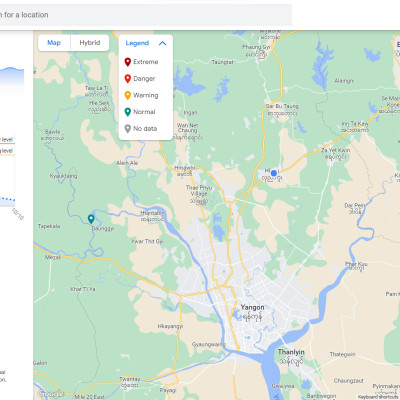Click the Legend panel title
This screenshot has height=400, width=400.
[137, 43]
